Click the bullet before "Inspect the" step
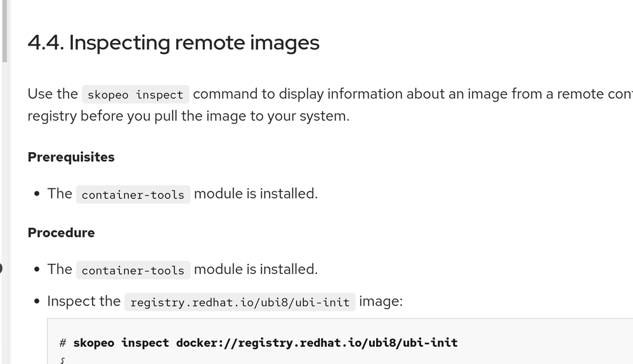The image size is (633, 364). tap(38, 302)
